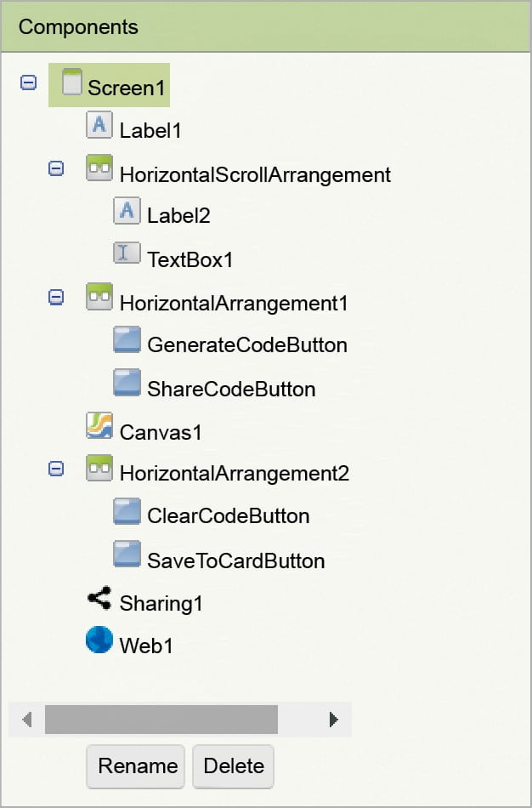532x808 pixels.
Task: Select the Screen1 root component
Action: (x=127, y=88)
